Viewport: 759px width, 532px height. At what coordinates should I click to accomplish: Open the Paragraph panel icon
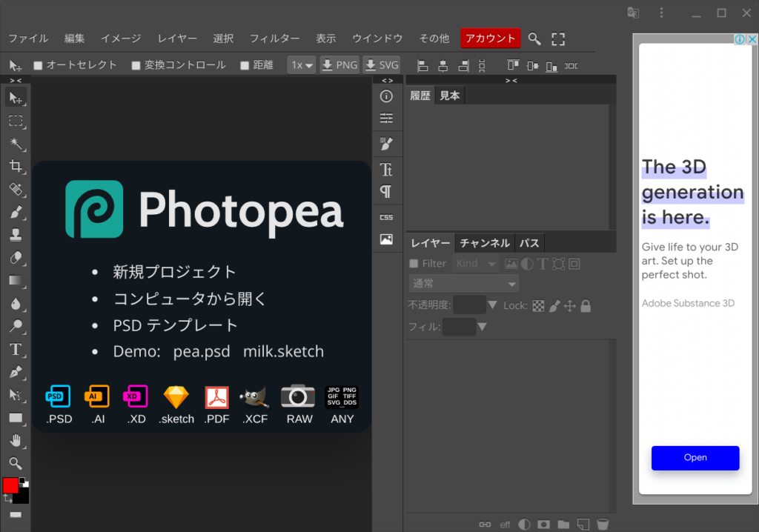click(386, 192)
